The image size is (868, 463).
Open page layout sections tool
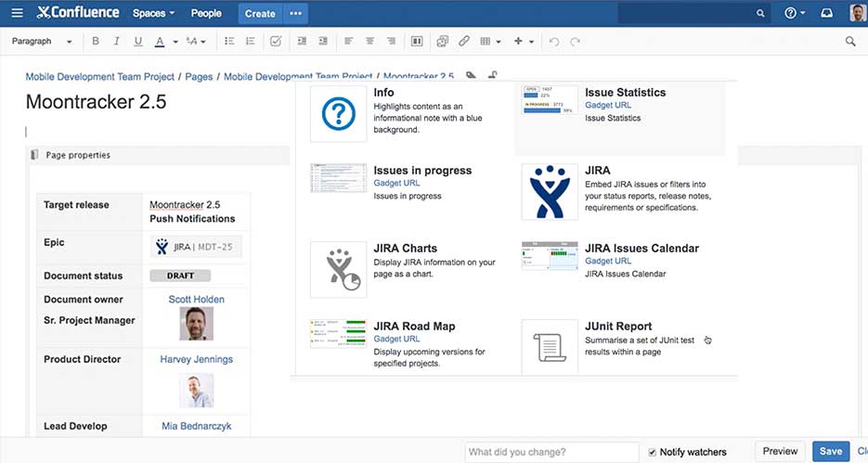coord(417,41)
